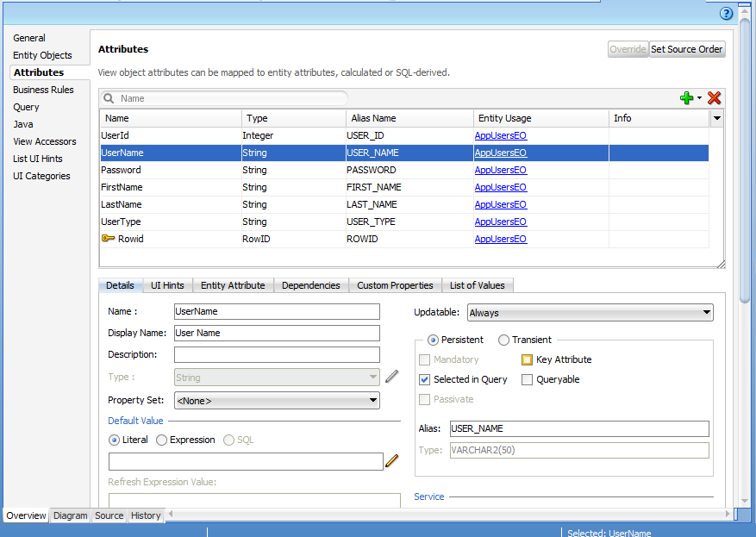Click the red X delete attribute icon
This screenshot has height=537, width=756.
coord(714,98)
